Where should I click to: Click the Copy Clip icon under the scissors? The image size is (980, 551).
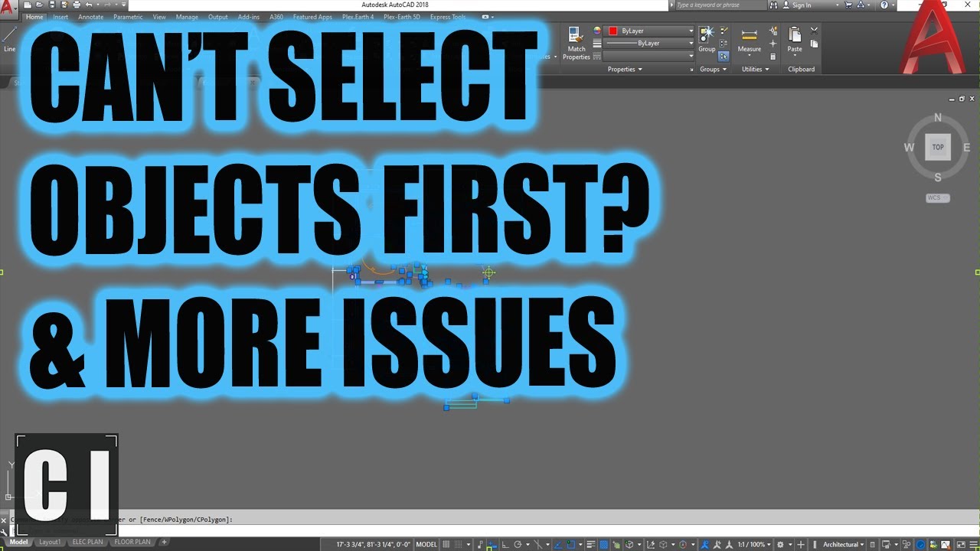tap(814, 44)
